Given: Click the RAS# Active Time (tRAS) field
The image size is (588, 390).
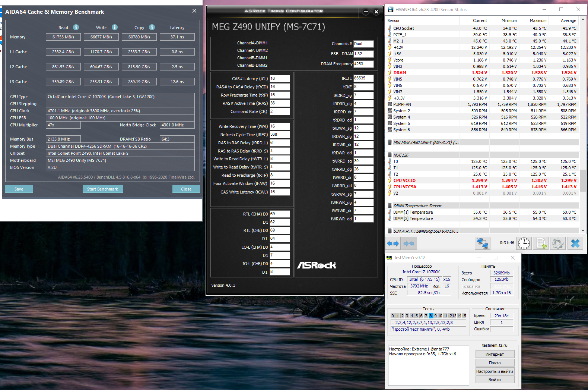Looking at the screenshot, I should point(280,103).
